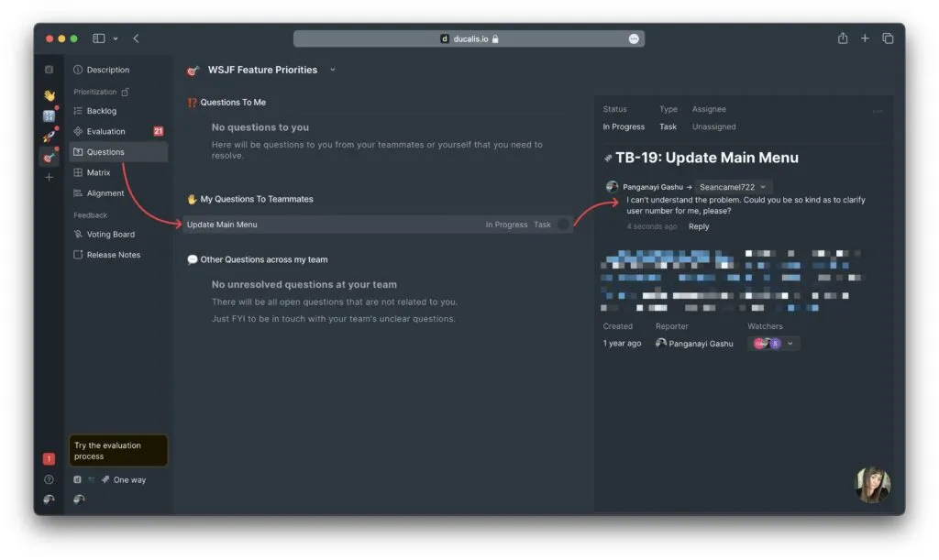Open the waving hand workspace icon
939x560 pixels.
click(49, 95)
